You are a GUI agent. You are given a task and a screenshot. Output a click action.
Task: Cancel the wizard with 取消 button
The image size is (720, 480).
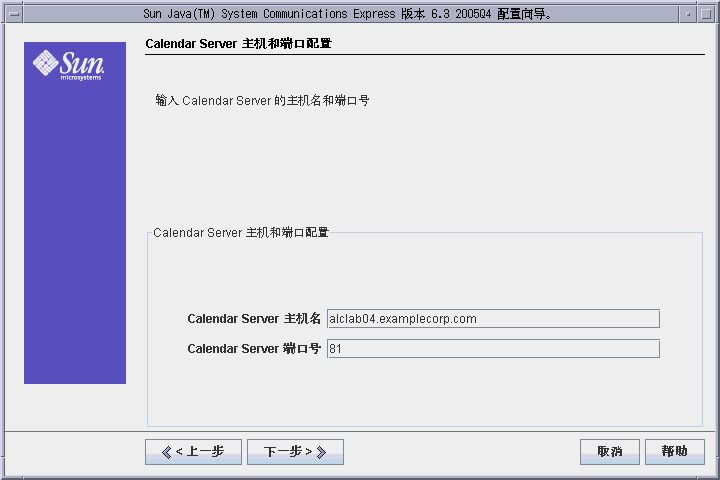coord(610,452)
